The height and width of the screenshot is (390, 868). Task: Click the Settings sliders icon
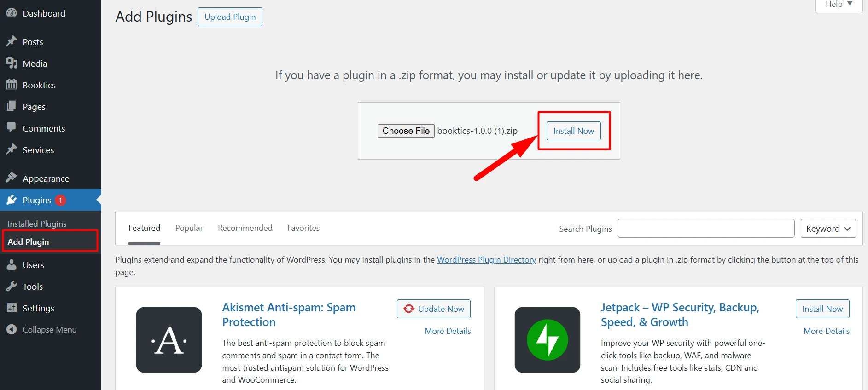coord(12,308)
